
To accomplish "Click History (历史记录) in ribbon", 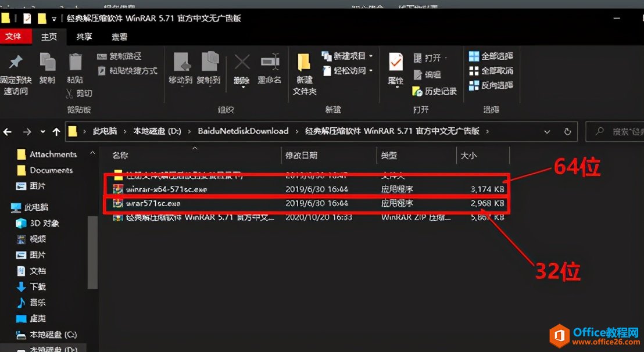I will (x=435, y=91).
